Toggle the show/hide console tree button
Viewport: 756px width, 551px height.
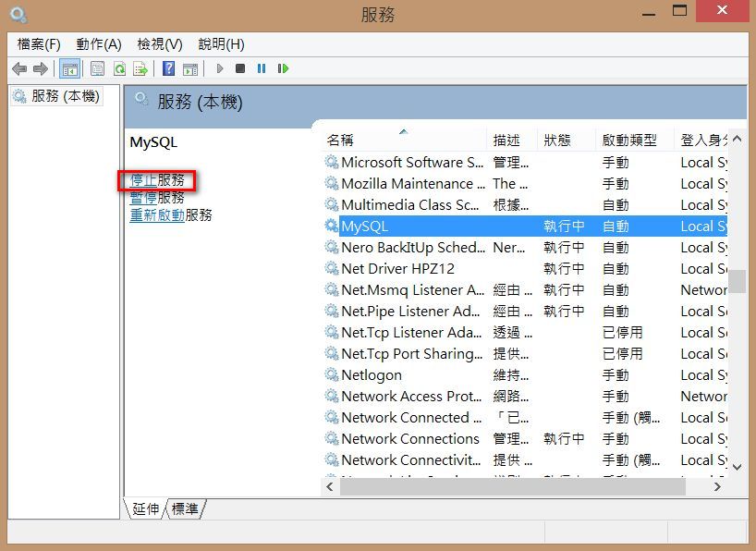(x=69, y=68)
